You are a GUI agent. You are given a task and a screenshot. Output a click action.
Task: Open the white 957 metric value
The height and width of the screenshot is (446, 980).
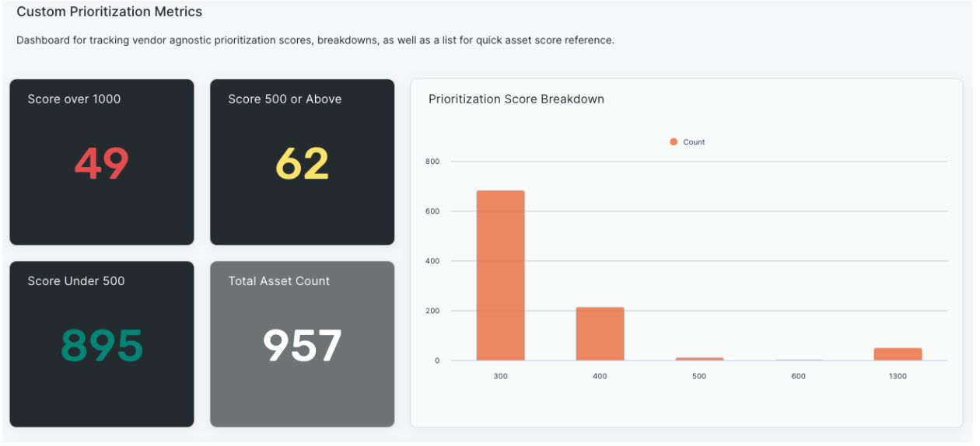tap(302, 346)
